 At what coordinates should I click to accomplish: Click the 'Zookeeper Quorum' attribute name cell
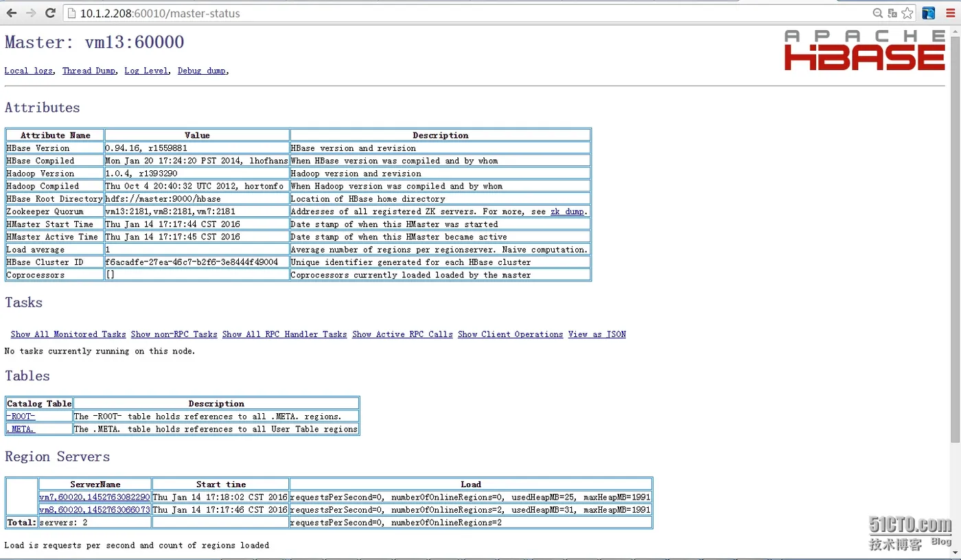(x=55, y=211)
